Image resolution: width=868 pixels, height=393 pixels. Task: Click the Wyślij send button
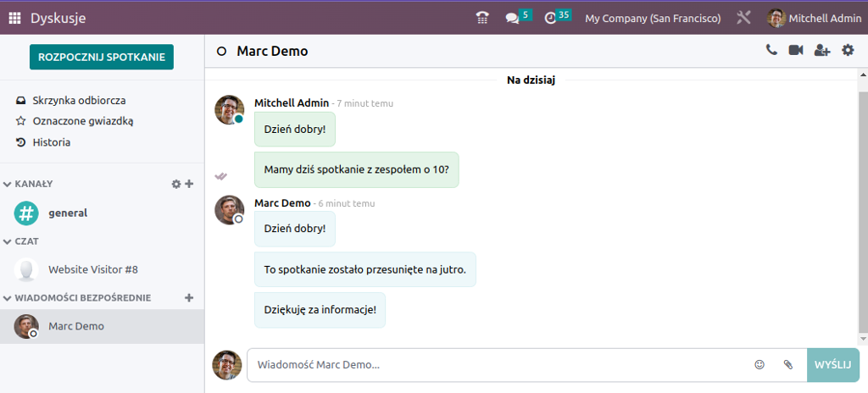click(833, 365)
